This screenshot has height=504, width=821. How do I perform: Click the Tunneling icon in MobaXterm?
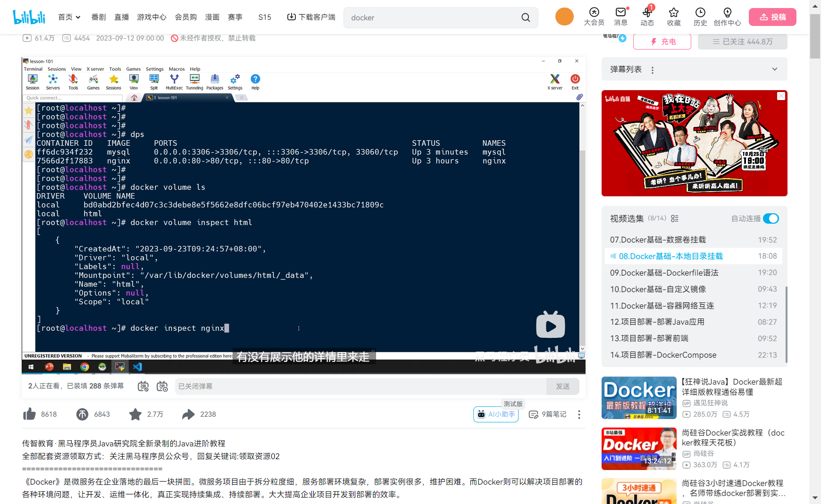pos(194,81)
